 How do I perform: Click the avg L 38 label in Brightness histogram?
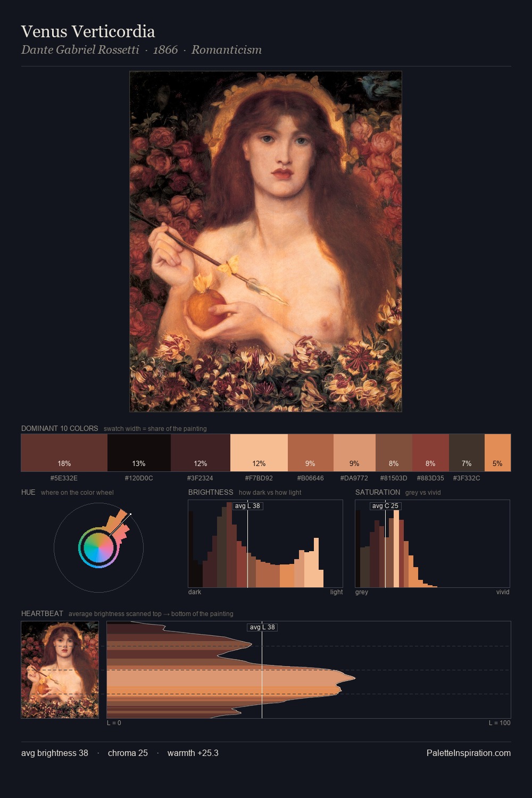click(x=248, y=505)
